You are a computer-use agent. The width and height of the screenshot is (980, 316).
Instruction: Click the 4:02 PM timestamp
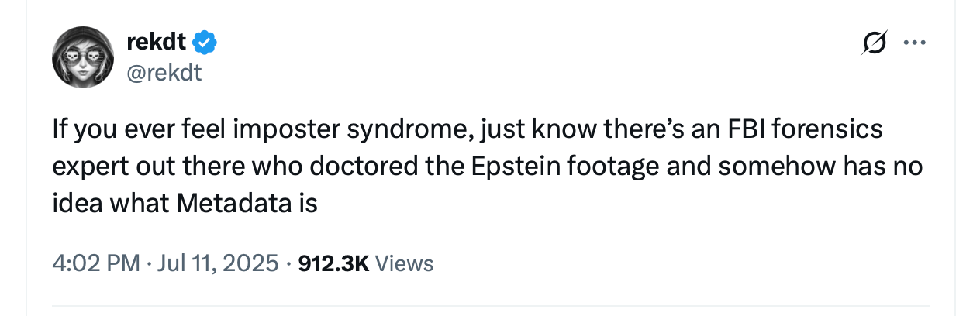pos(96,263)
